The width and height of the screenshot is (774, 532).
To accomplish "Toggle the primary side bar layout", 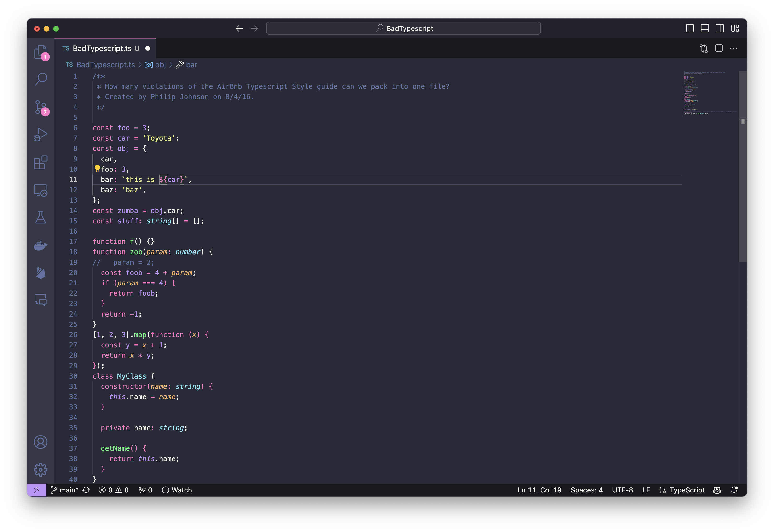I will pos(690,28).
